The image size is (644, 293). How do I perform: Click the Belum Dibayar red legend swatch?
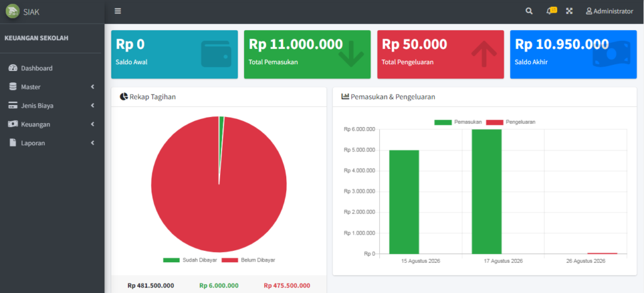[230, 260]
